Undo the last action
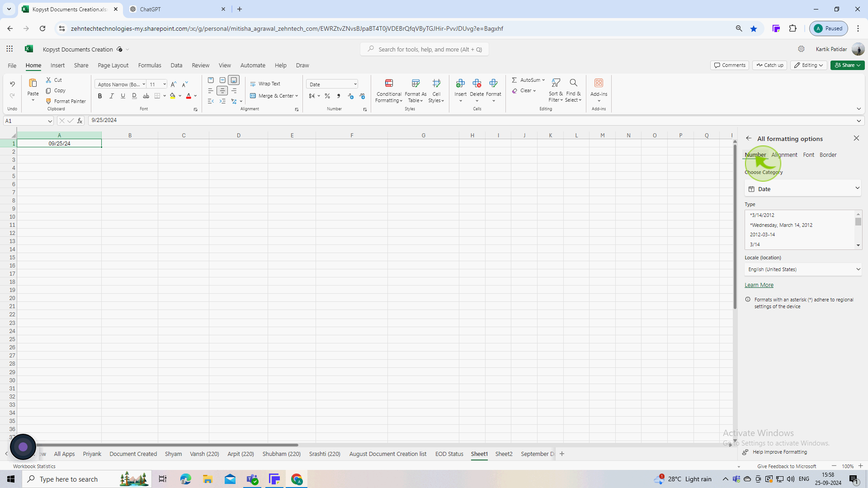Screen dimensions: 868x488 (12, 84)
